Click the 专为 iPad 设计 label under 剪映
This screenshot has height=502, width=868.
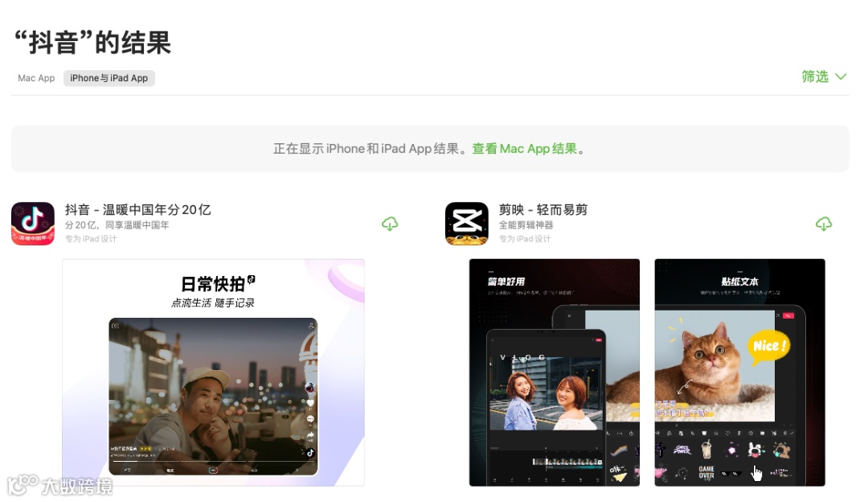coord(525,239)
